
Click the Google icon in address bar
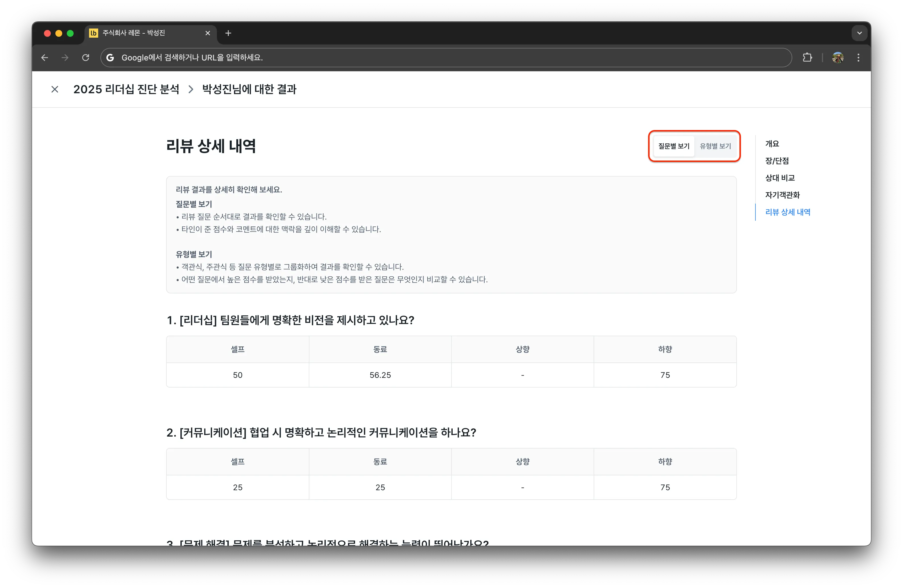click(110, 58)
